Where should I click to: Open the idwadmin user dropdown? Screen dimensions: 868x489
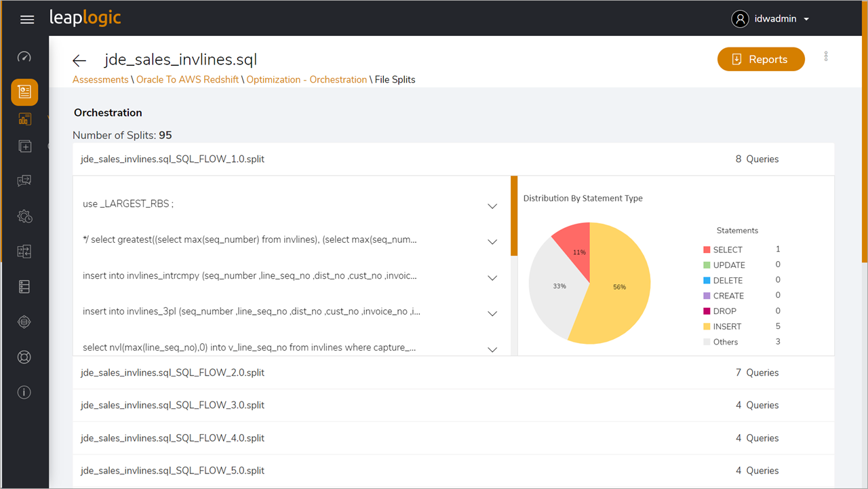pos(771,19)
